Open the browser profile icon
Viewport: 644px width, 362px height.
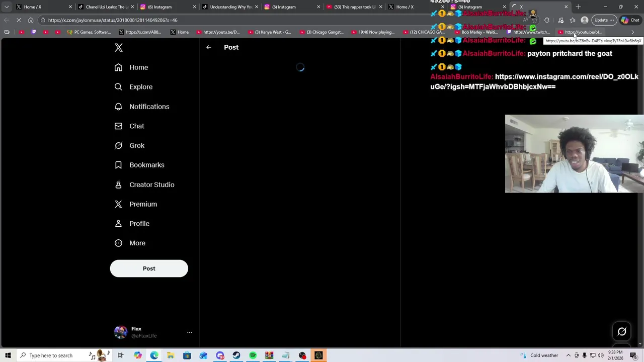pos(585,20)
